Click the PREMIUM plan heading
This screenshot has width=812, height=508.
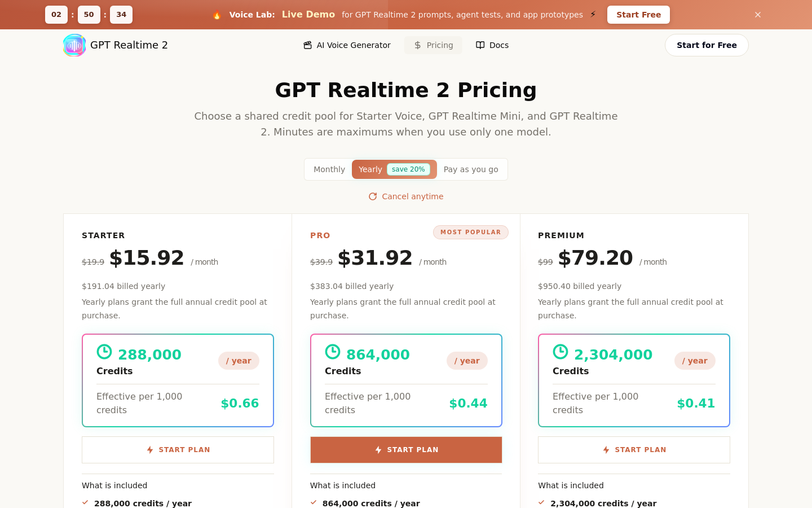click(561, 235)
